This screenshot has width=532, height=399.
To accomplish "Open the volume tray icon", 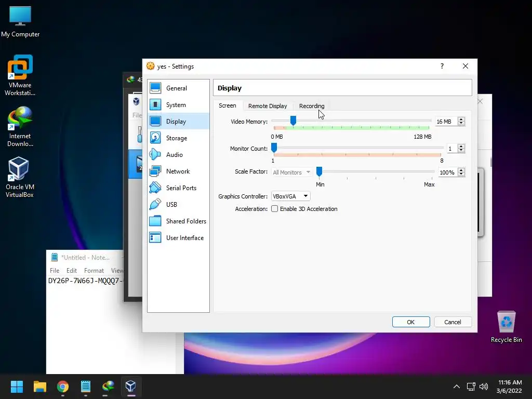I will (x=484, y=387).
